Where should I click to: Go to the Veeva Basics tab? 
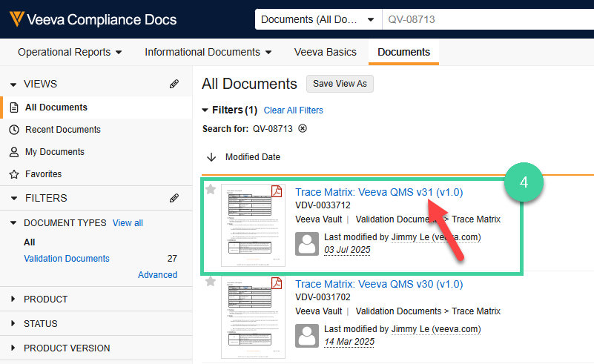click(x=326, y=52)
